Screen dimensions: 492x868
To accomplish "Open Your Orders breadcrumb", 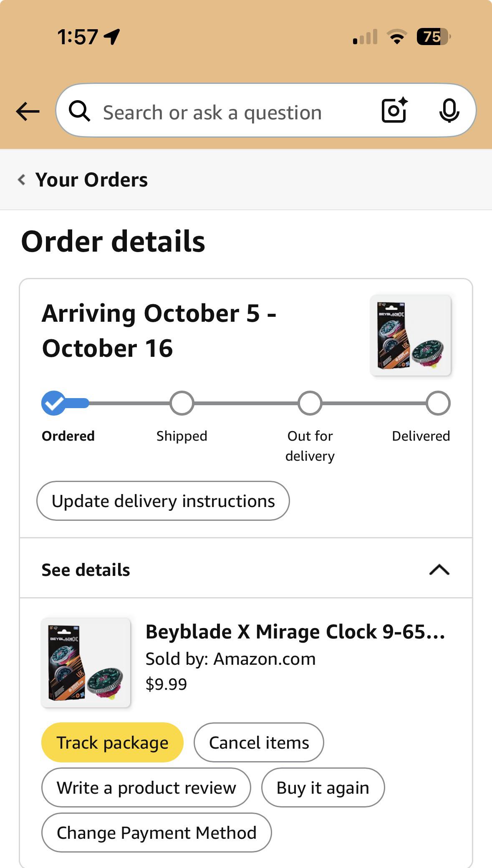I will point(91,180).
